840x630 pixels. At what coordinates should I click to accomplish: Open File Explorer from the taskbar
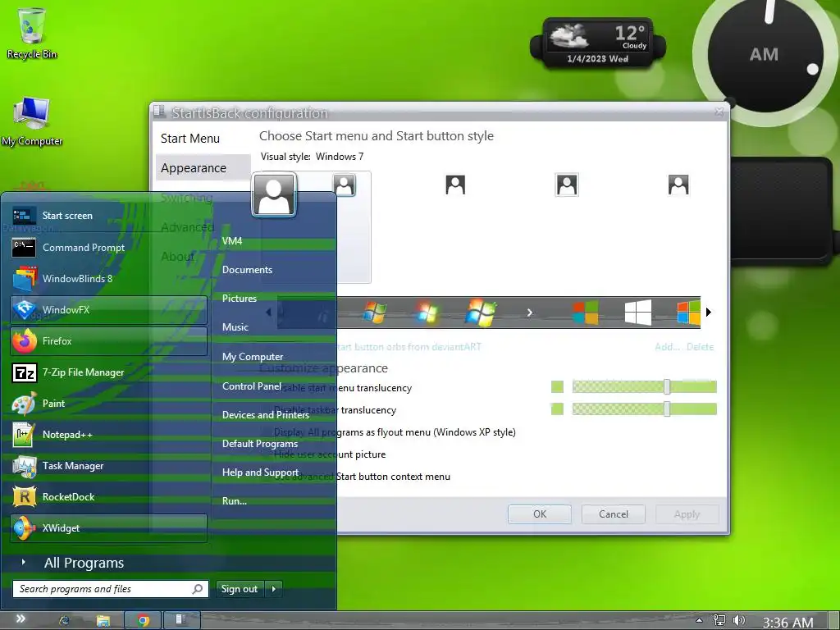click(x=103, y=620)
